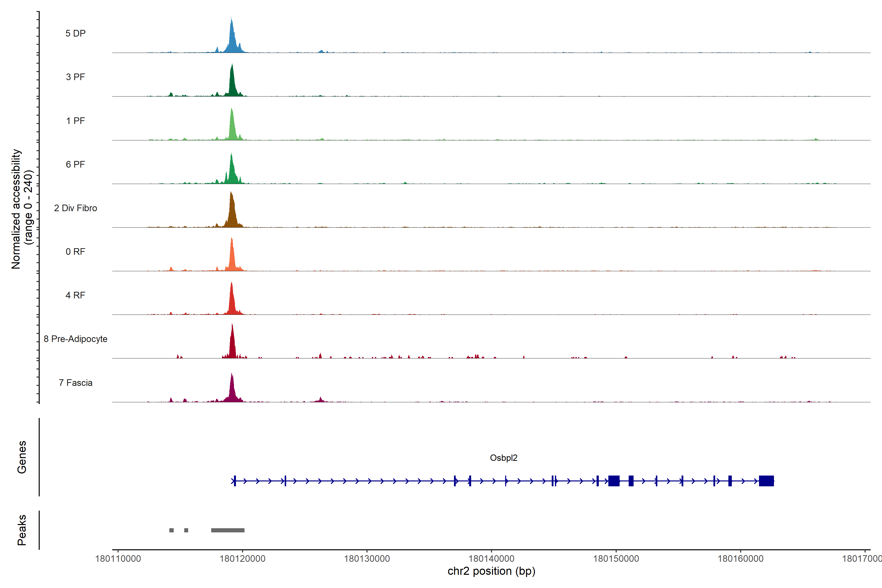Click the 5 DP track label

75,33
